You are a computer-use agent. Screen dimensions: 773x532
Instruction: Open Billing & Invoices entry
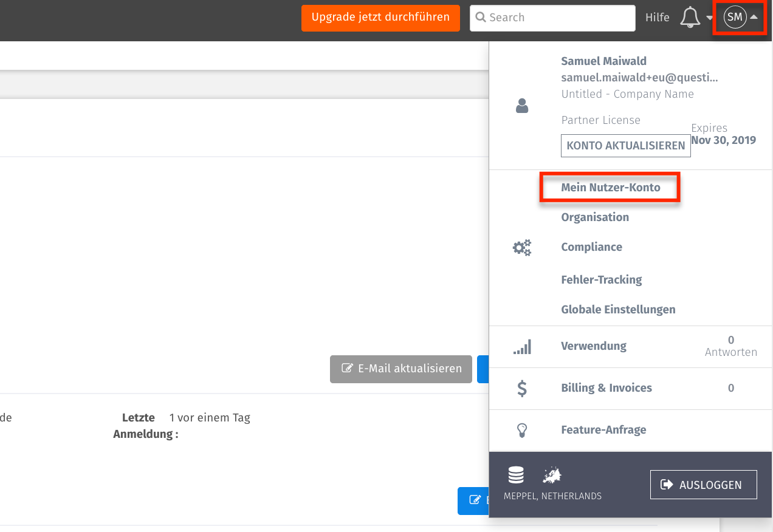click(x=606, y=388)
